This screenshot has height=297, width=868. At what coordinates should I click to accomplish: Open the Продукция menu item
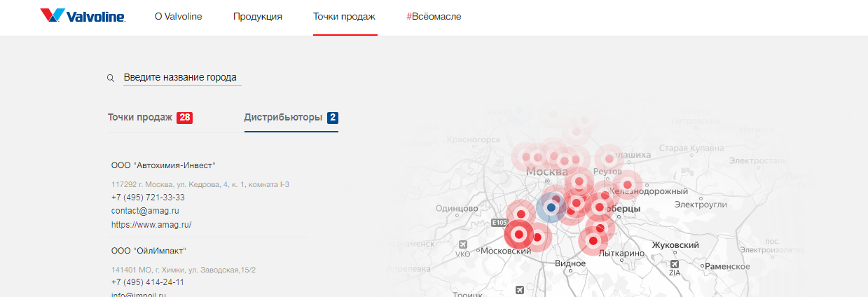tap(258, 16)
